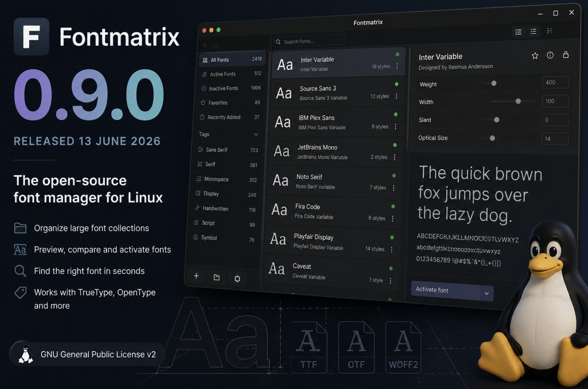Select the Source Sans 3 font
This screenshot has width=588, height=389.
(x=338, y=93)
